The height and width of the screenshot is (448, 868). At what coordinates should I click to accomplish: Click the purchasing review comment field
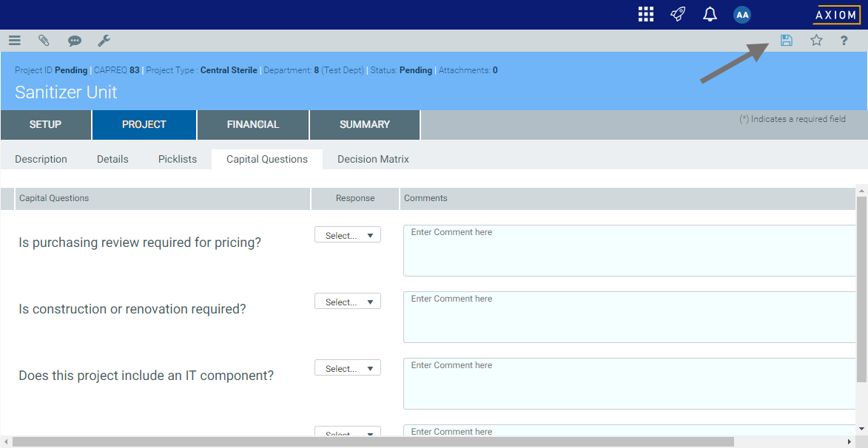pyautogui.click(x=629, y=251)
